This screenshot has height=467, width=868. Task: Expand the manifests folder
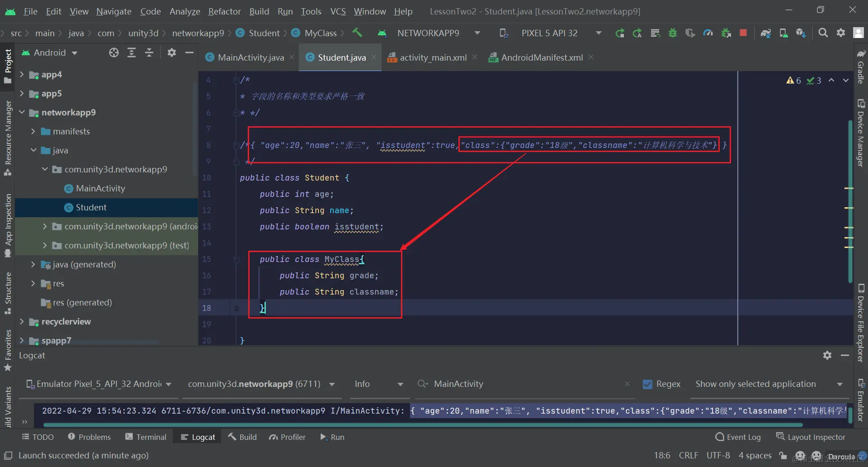point(33,131)
